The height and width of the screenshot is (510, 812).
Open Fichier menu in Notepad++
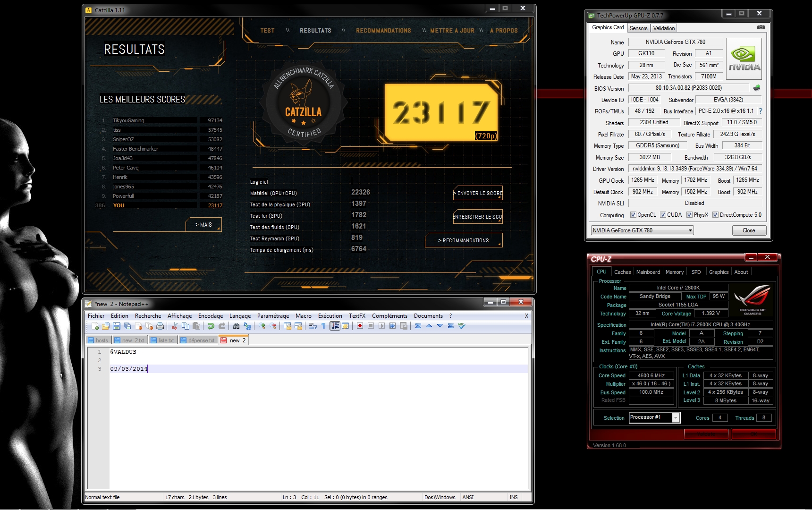[x=96, y=316]
